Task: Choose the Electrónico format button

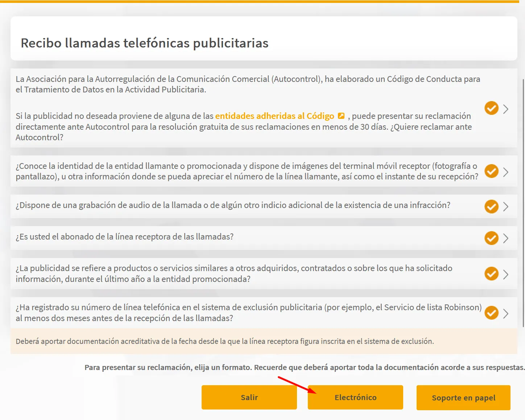Action: tap(355, 398)
